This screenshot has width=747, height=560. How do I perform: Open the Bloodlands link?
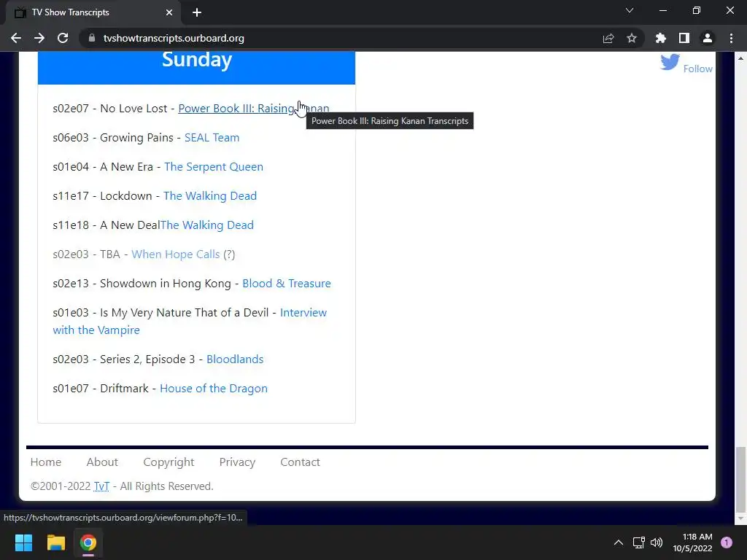click(x=235, y=359)
